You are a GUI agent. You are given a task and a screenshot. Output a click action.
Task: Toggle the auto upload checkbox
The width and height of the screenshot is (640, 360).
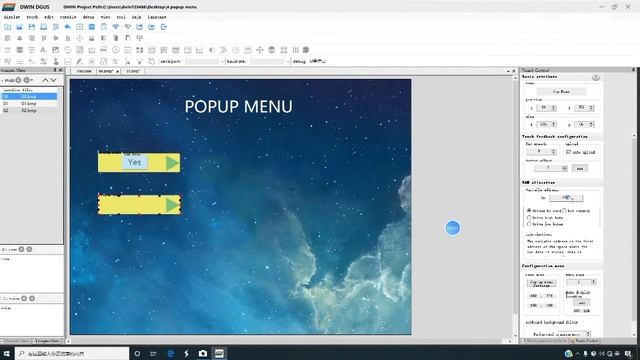(x=568, y=152)
